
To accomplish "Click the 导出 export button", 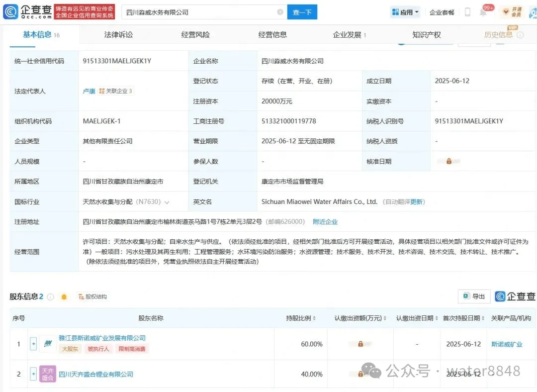I will (474, 296).
